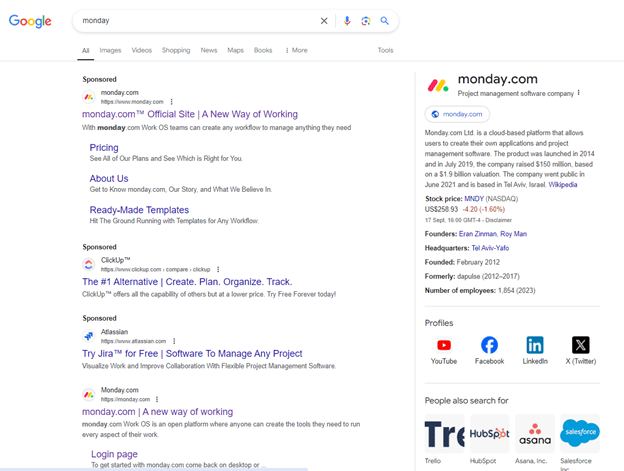The width and height of the screenshot is (624, 471).
Task: Open options menu for Monday.com organic result
Action: (x=157, y=399)
